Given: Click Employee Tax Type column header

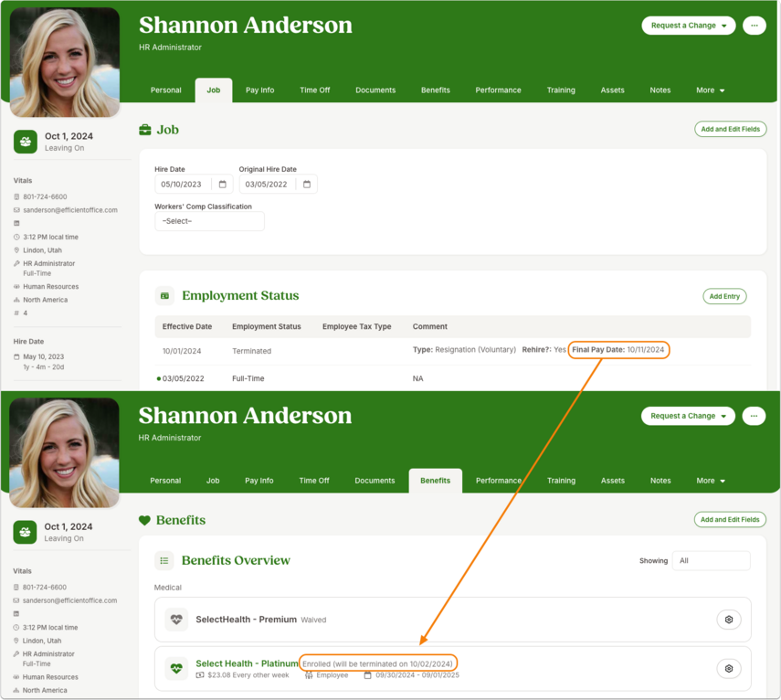Looking at the screenshot, I should click(356, 326).
